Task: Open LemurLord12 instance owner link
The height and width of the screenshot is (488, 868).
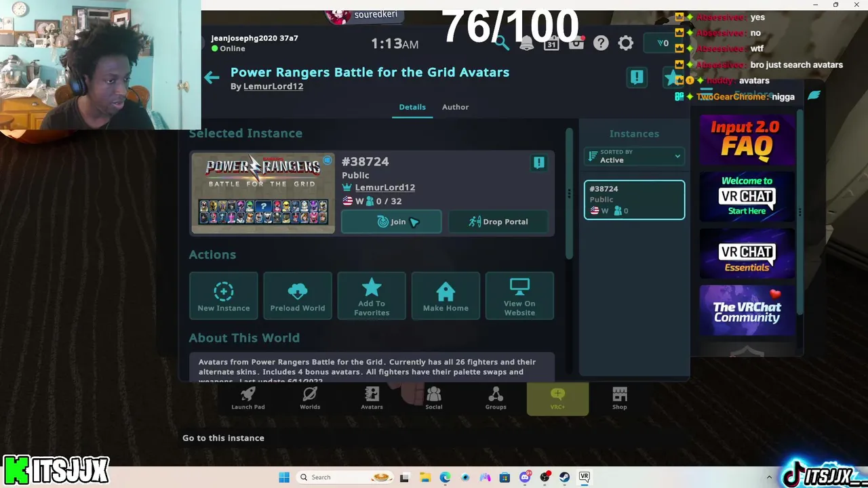Action: (384, 188)
